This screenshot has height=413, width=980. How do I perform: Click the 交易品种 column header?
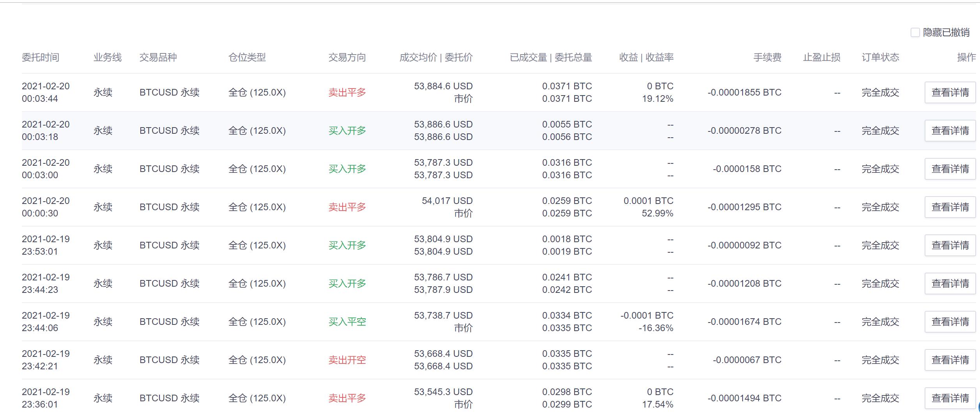point(158,57)
